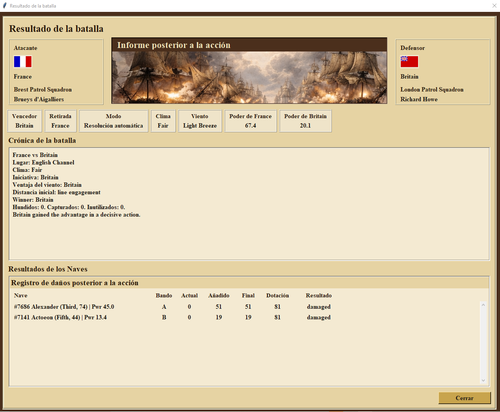Click the Britain flag icon

coord(409,62)
